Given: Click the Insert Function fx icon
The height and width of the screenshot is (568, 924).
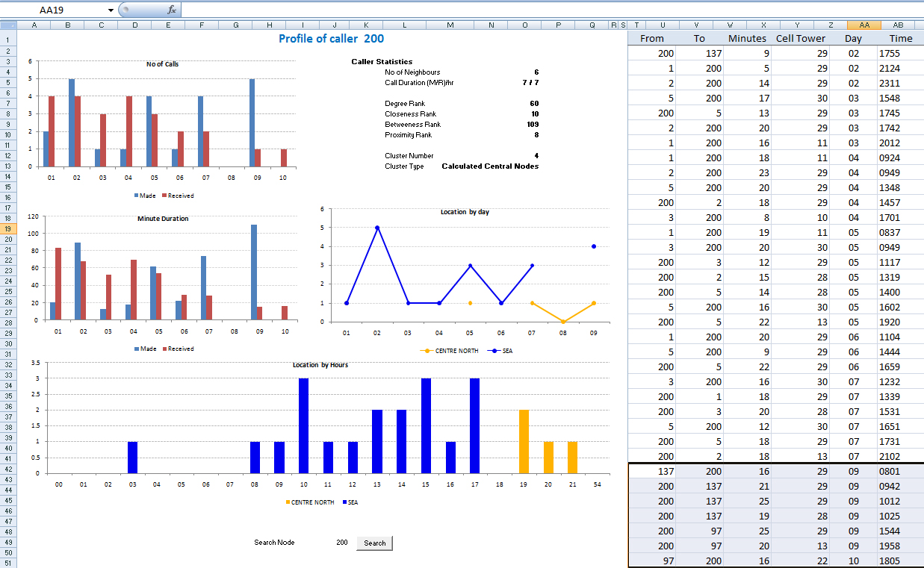Looking at the screenshot, I should (171, 10).
